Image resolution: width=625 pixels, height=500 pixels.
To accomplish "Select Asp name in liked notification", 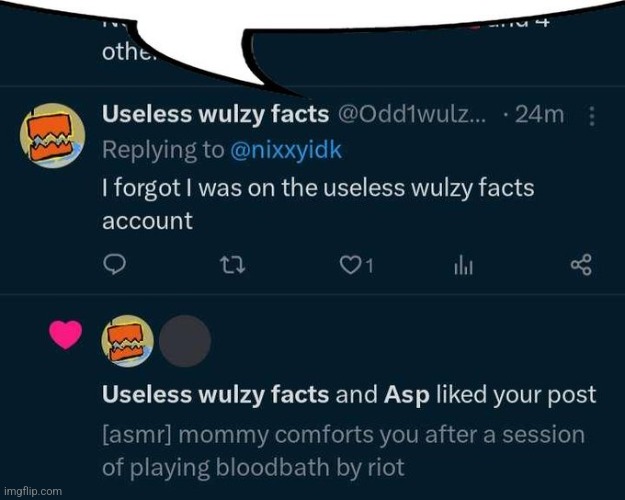I will click(408, 394).
